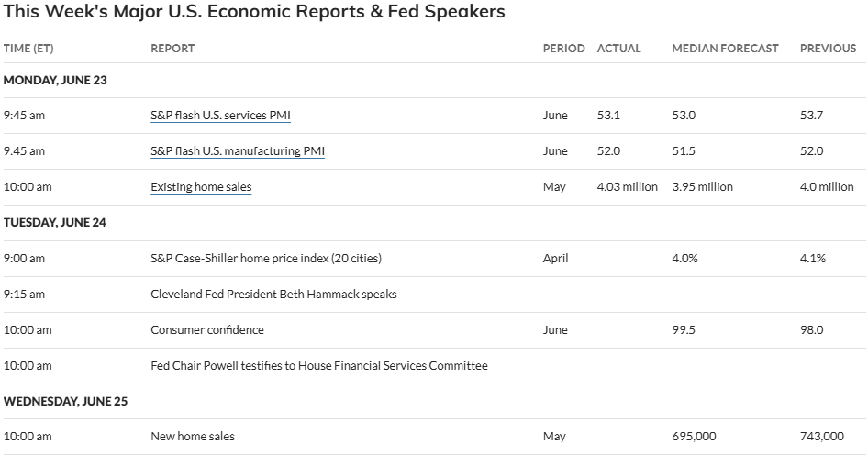Click the PREVIOUS column header

tap(829, 49)
